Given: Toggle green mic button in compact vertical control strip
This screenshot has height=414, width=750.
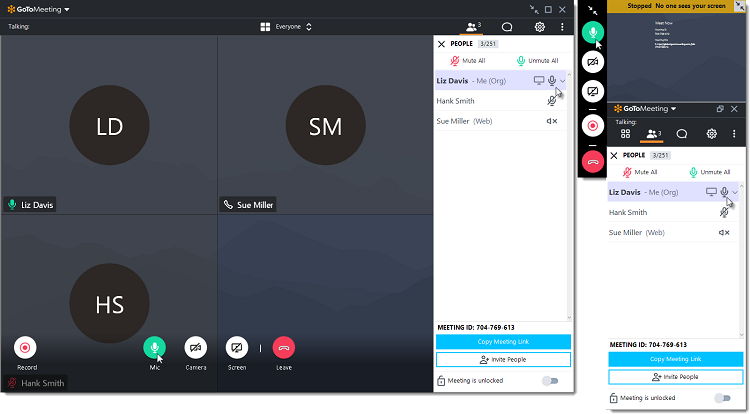Looking at the screenshot, I should 593,33.
